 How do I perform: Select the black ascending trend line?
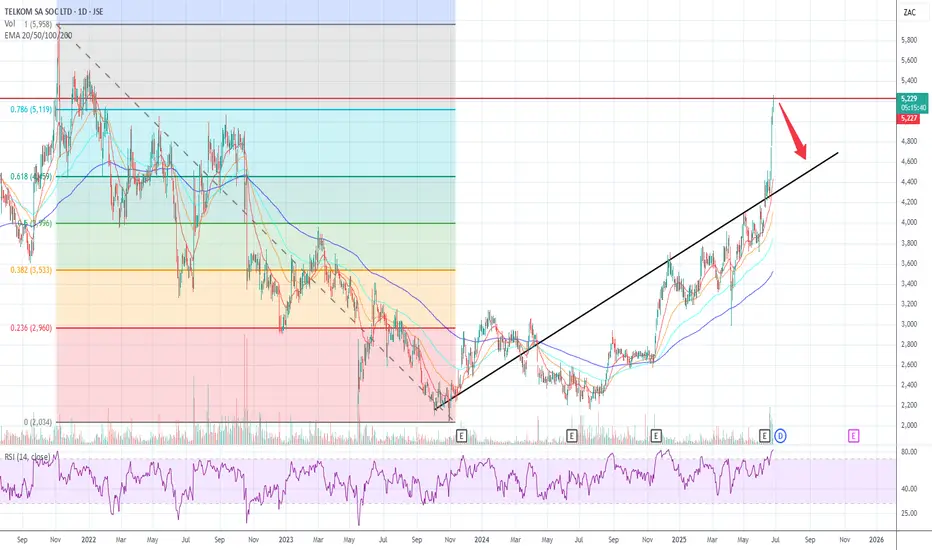tap(636, 281)
